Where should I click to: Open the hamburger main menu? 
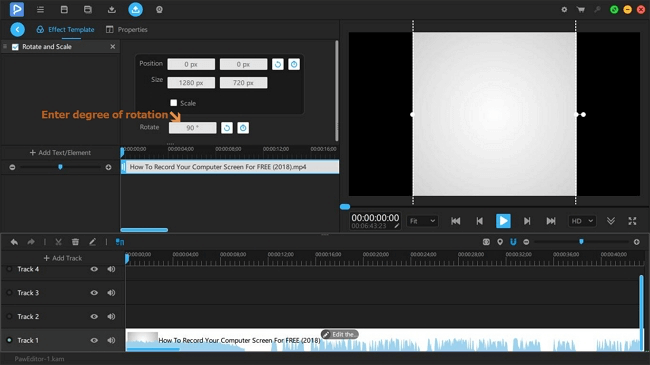[40, 10]
